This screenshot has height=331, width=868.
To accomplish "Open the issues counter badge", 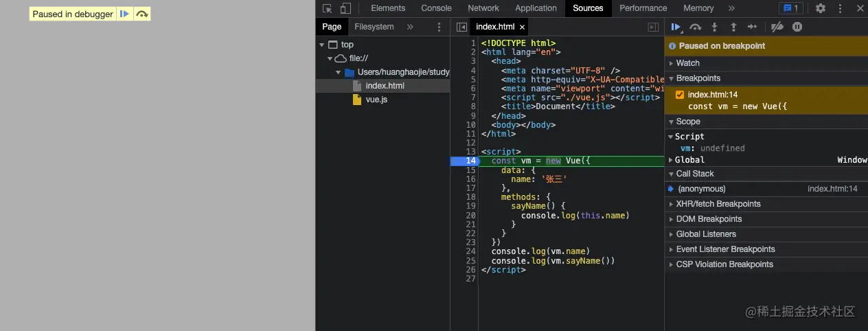I will [791, 8].
